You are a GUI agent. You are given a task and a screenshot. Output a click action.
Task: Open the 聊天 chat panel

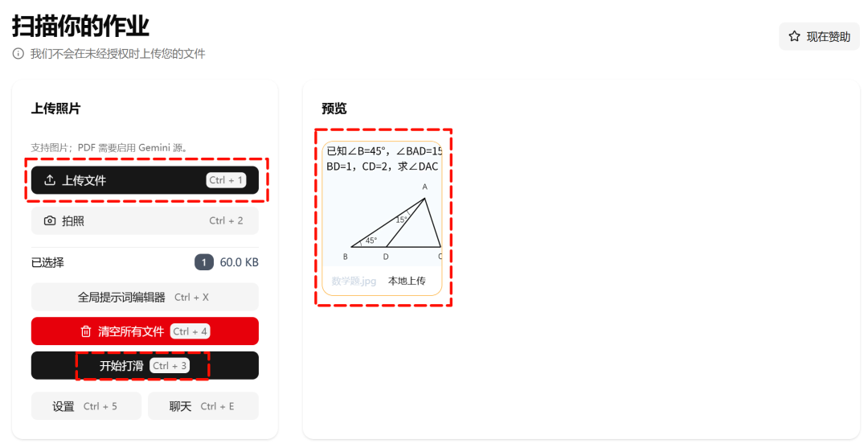203,406
